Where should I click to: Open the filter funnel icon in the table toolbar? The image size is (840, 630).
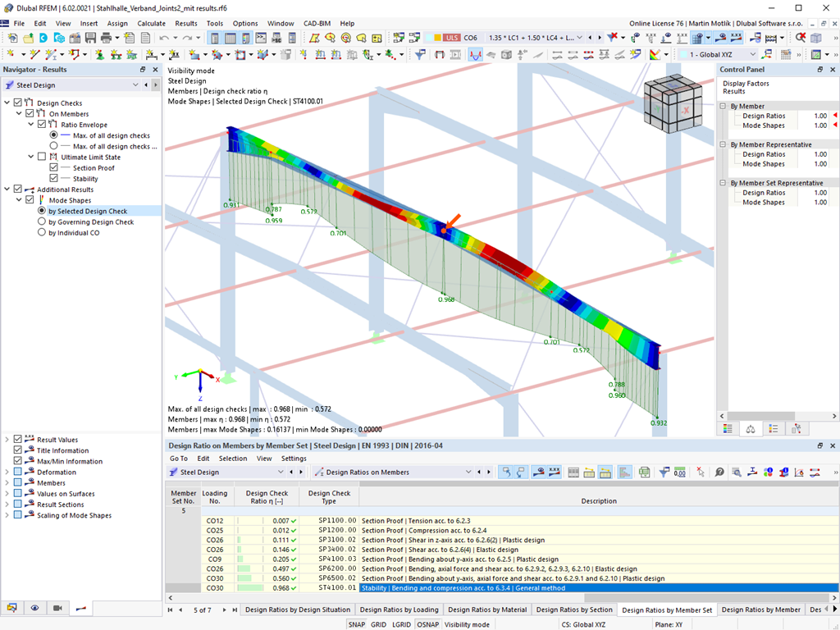pos(663,472)
